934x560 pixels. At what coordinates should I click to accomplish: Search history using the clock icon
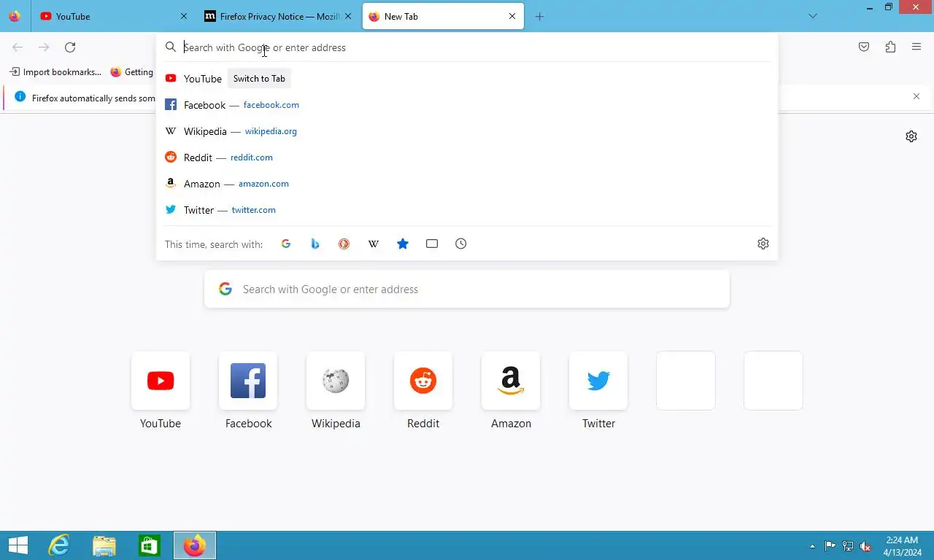click(461, 244)
